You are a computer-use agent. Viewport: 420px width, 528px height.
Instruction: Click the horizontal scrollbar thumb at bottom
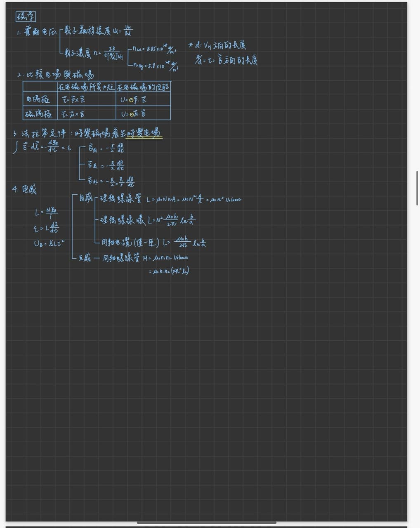[206, 523]
